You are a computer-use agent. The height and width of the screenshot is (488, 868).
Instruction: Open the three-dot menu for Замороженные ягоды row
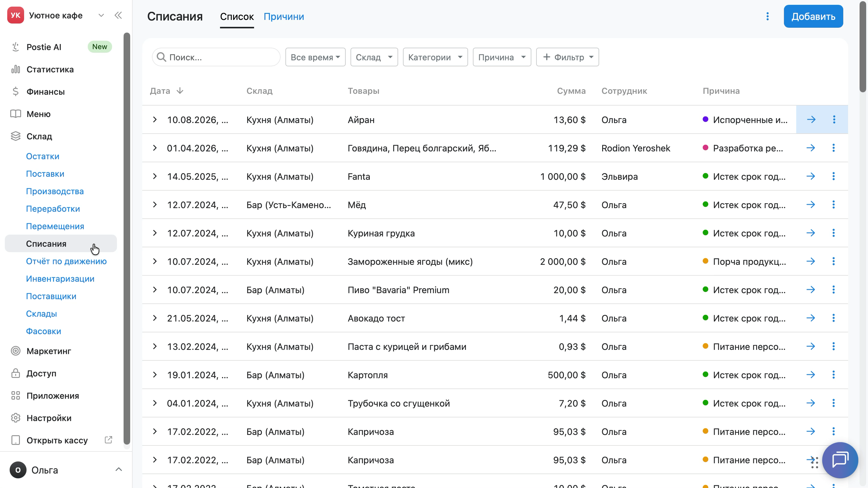[834, 261]
